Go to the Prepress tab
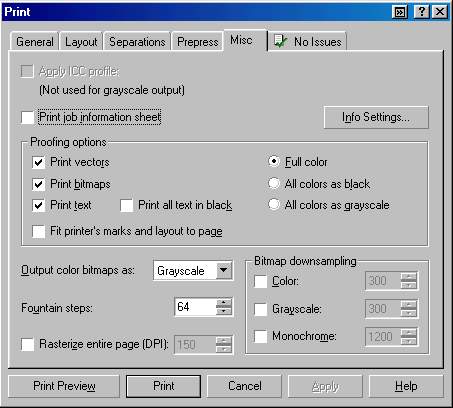Viewport: 453px width, 408px height. tap(197, 42)
